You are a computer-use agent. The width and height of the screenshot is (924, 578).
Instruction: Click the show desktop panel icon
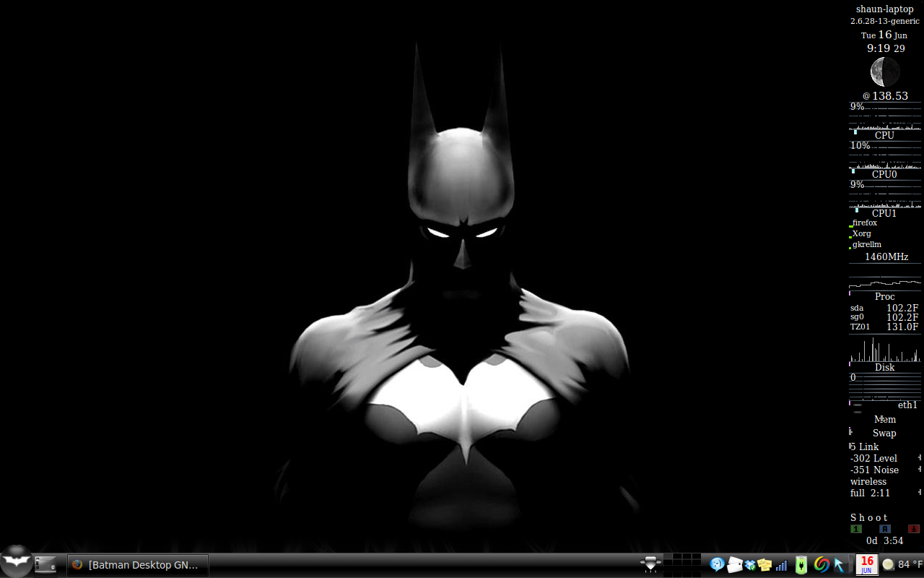pos(45,565)
